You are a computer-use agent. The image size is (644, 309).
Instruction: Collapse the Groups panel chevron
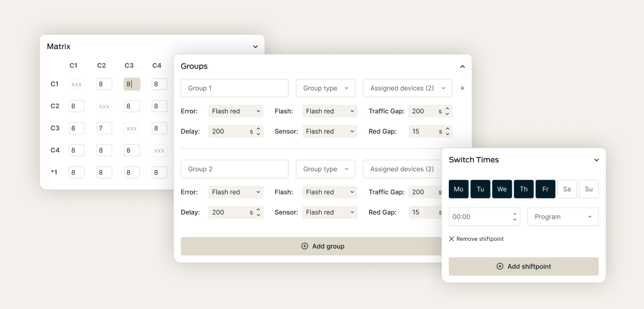pyautogui.click(x=463, y=66)
